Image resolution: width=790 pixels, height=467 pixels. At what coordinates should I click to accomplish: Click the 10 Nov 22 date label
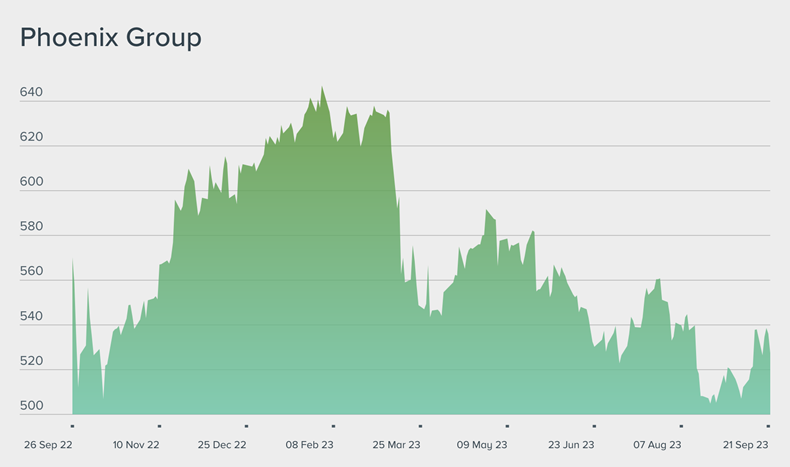pos(136,445)
